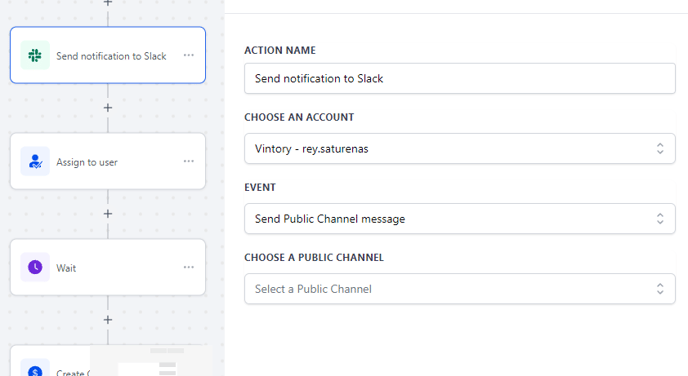The image size is (688, 376).
Task: Add a step below the Wait card
Action: pos(108,320)
